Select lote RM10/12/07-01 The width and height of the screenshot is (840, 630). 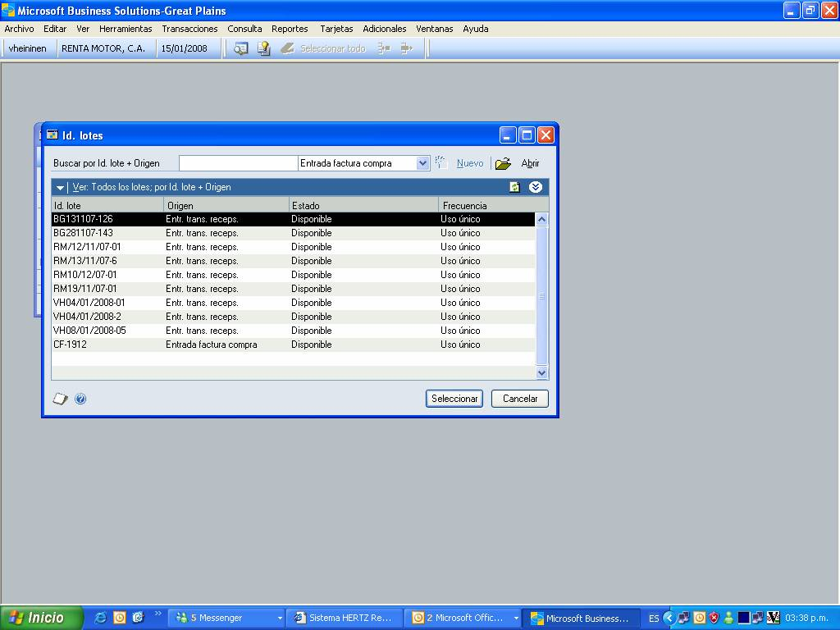(x=293, y=275)
